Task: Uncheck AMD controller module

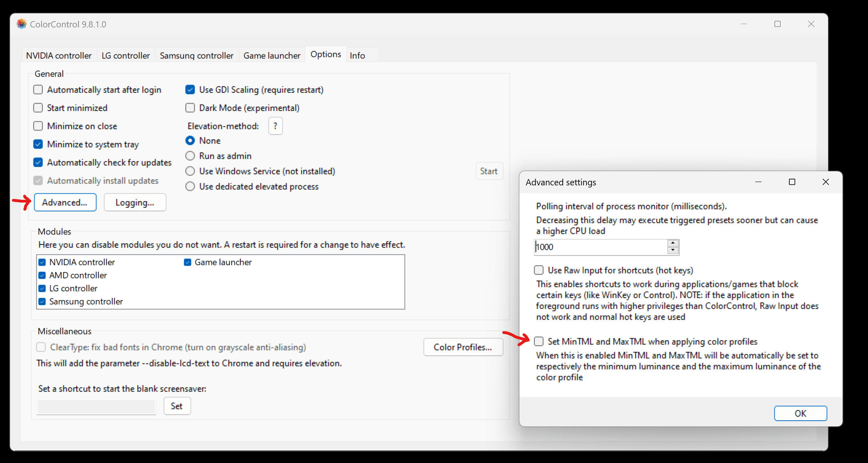Action: (x=42, y=276)
